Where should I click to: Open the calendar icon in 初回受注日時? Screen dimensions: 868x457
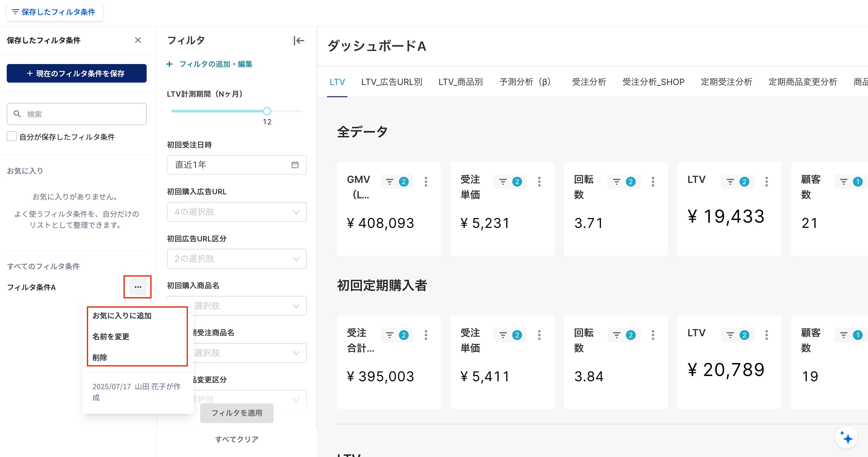(295, 165)
